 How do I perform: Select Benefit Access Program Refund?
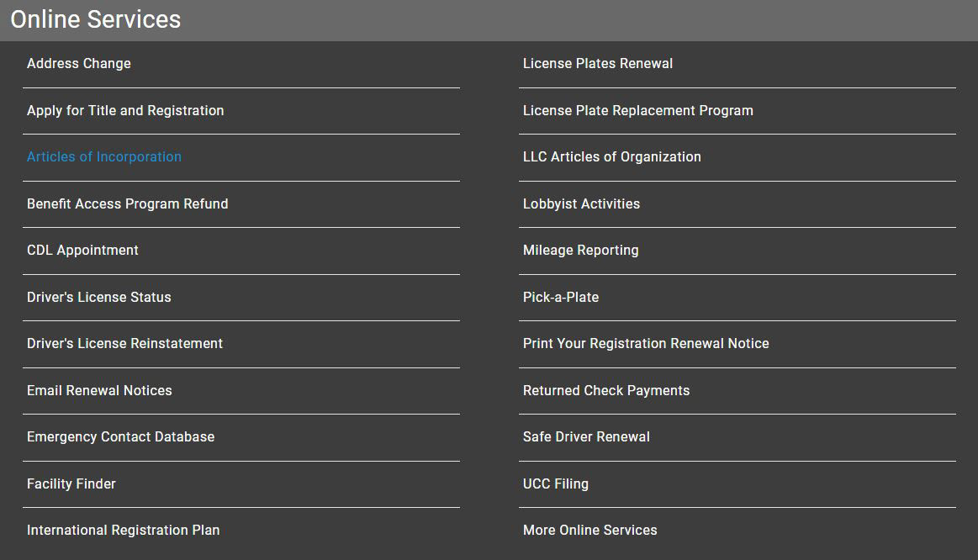(x=128, y=204)
